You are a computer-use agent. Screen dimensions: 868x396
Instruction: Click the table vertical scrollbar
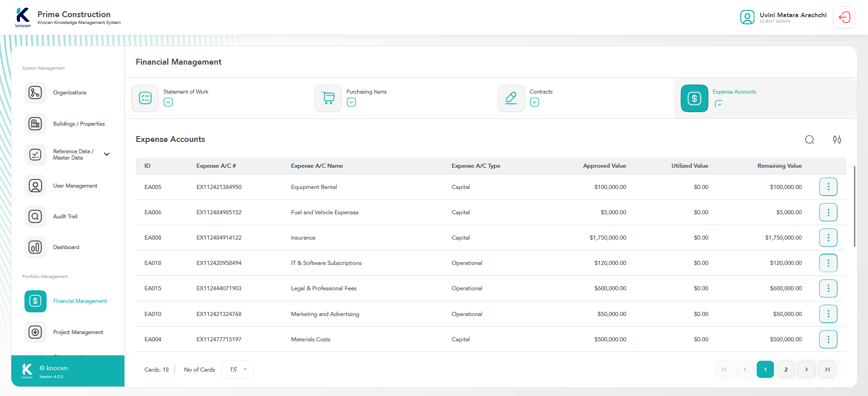click(854, 206)
